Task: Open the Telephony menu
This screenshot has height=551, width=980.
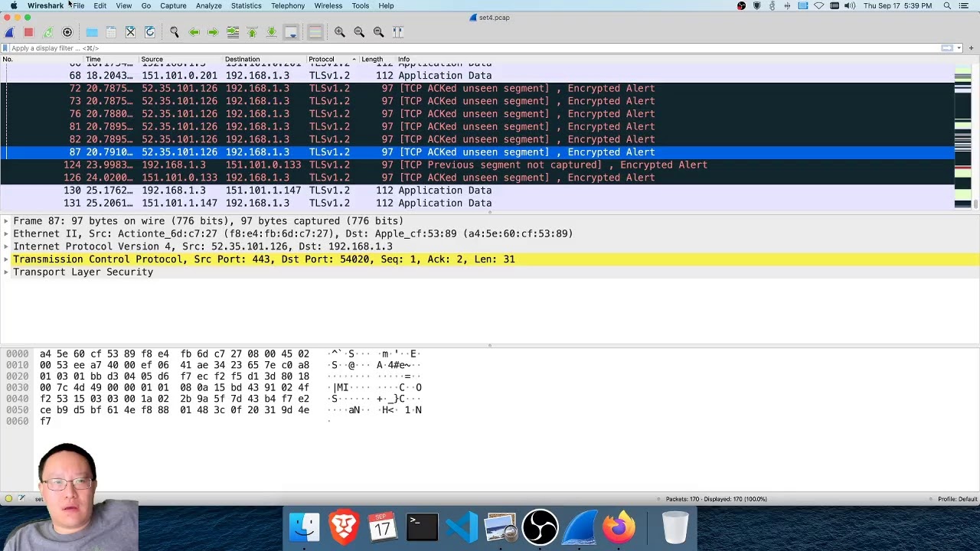Action: 288,5
